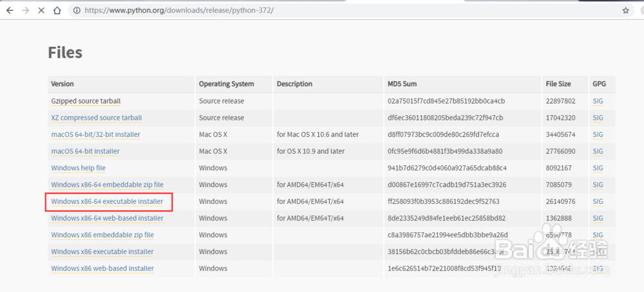
Task: Download the Windows x86 executable installer
Action: click(102, 251)
